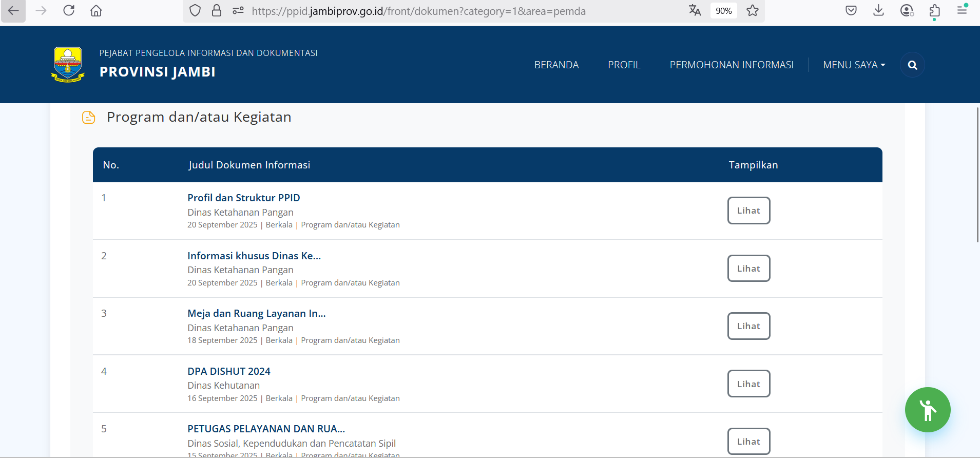Click the translate page icon
This screenshot has height=458, width=980.
pyautogui.click(x=695, y=11)
